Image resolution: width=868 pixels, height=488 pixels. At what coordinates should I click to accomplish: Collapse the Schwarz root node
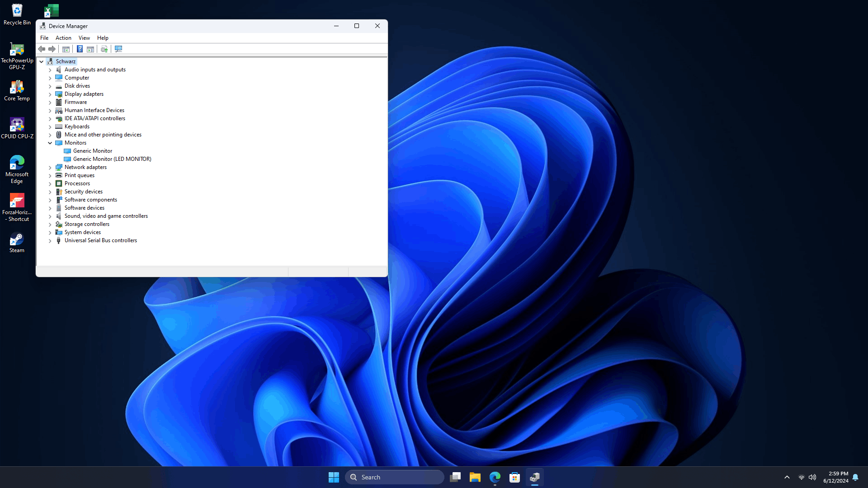coord(42,61)
